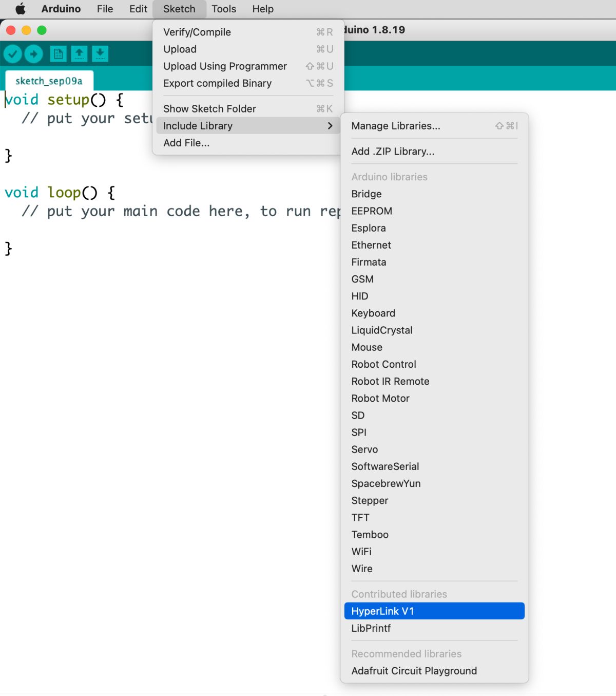
Task: Click the Verify checkmark toolbar icon
Action: pyautogui.click(x=13, y=53)
